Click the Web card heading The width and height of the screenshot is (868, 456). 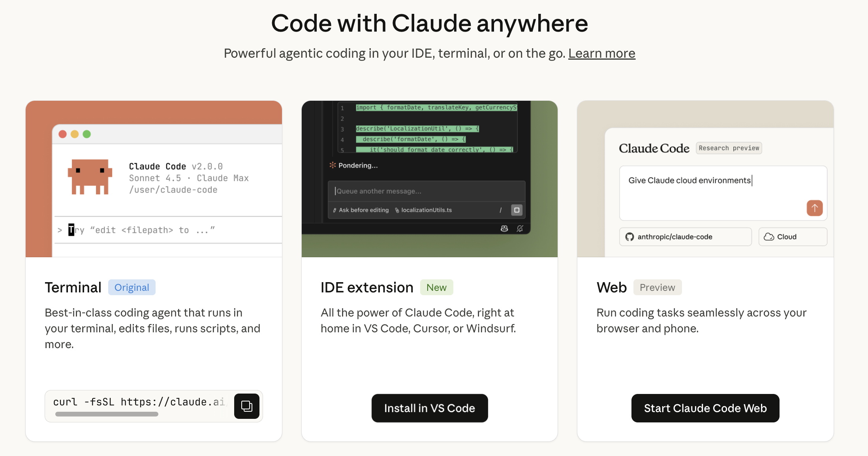(612, 287)
